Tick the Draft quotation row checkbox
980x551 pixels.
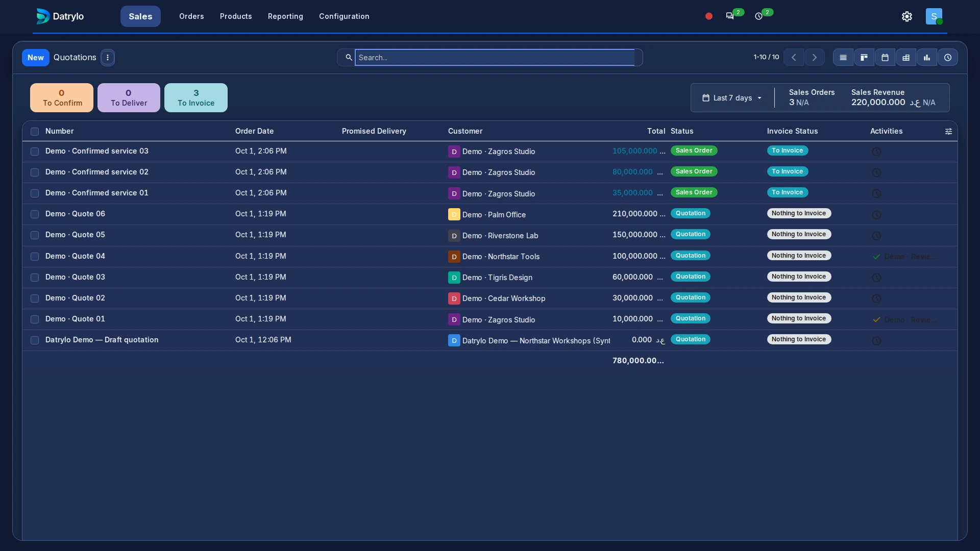coord(35,340)
